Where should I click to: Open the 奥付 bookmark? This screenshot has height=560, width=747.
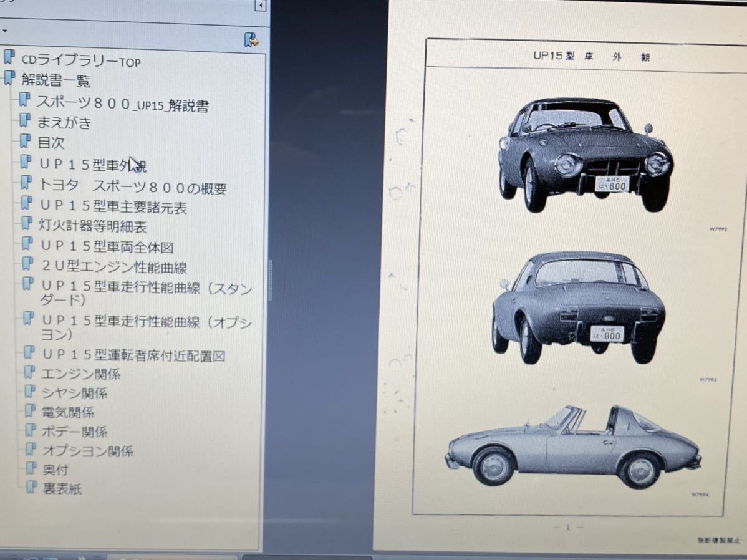point(55,470)
